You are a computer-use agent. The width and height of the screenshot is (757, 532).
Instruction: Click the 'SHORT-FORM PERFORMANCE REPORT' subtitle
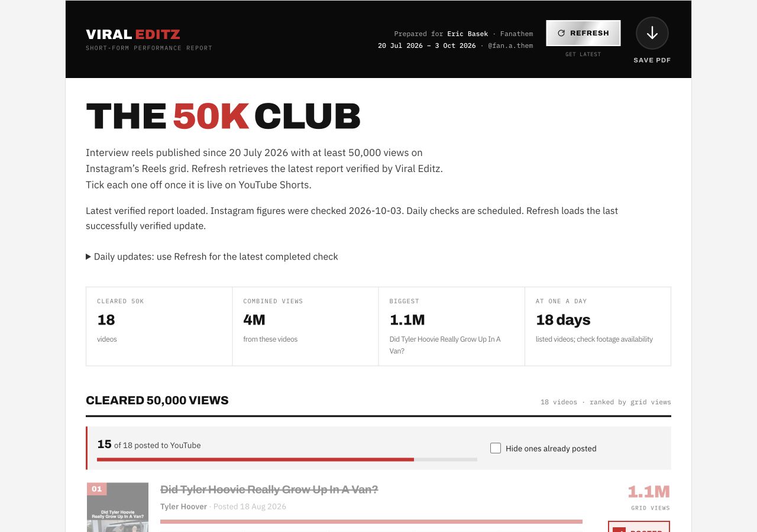149,48
